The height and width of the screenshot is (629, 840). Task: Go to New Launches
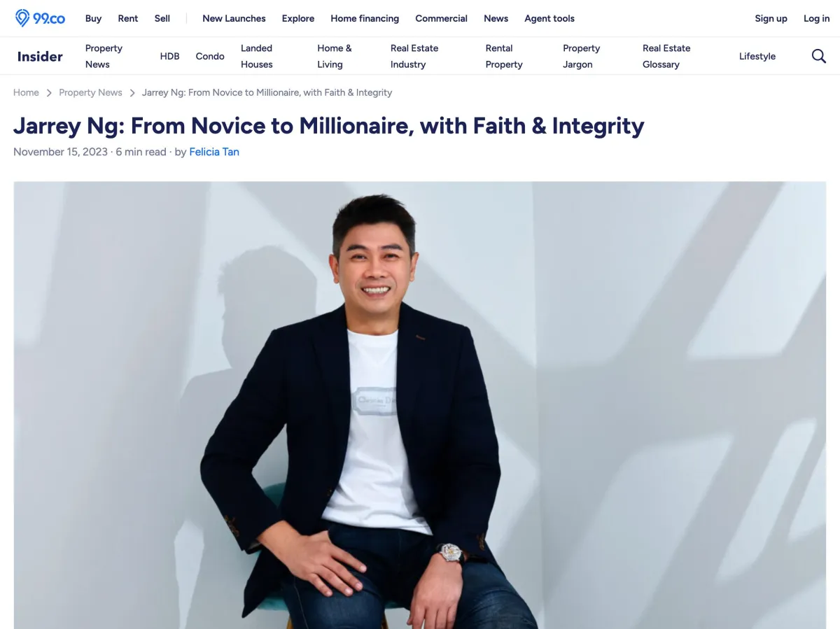[x=234, y=18]
